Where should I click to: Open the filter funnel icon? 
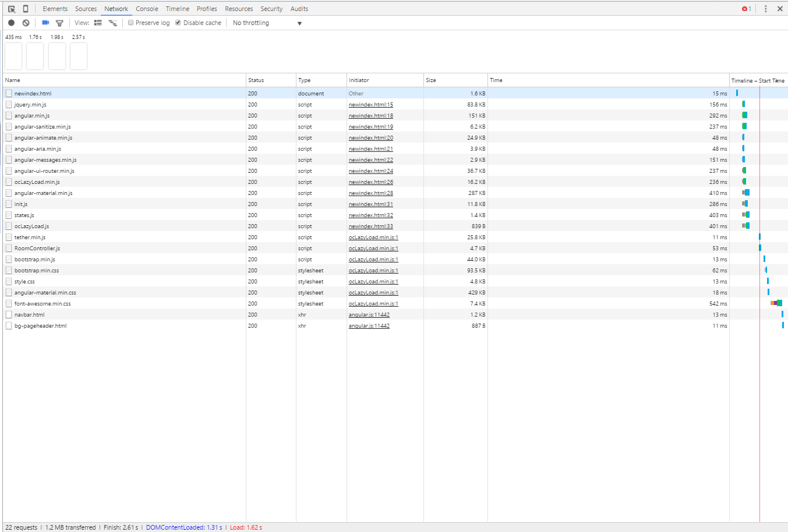[59, 23]
